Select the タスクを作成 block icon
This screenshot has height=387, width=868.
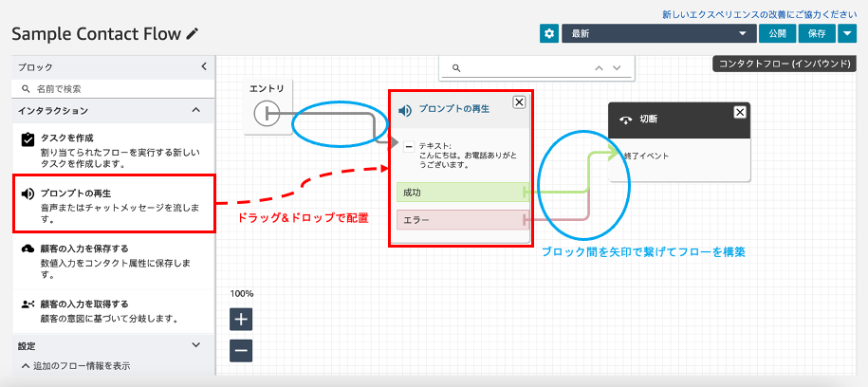click(x=28, y=139)
